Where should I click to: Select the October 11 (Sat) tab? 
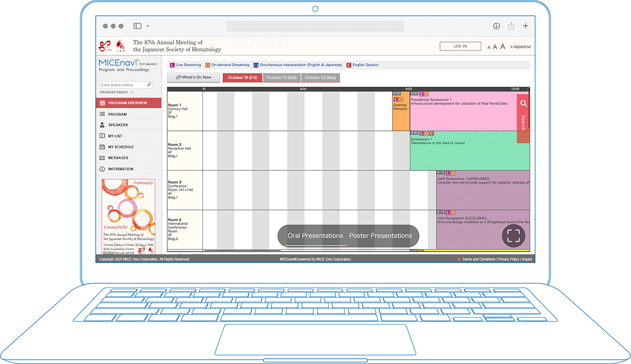point(281,78)
